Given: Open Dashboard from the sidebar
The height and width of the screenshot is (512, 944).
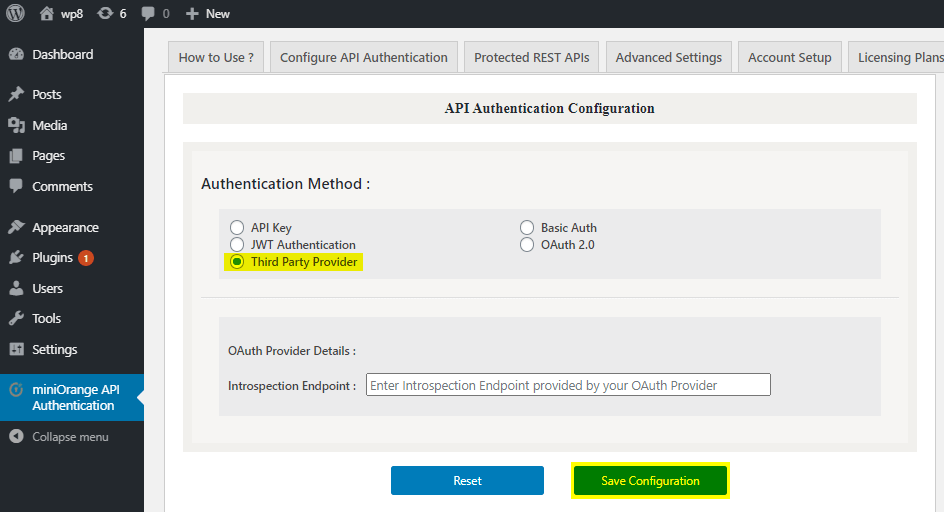Looking at the screenshot, I should pos(62,55).
